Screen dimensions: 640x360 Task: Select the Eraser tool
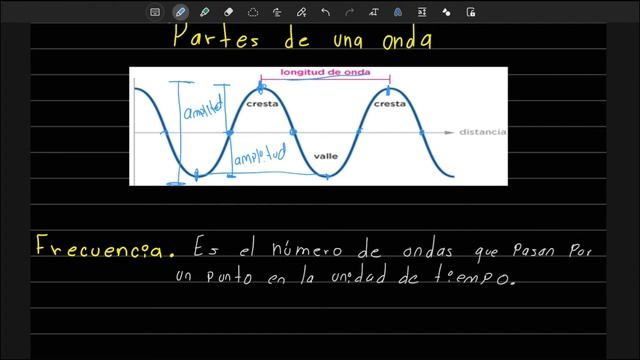coord(229,12)
